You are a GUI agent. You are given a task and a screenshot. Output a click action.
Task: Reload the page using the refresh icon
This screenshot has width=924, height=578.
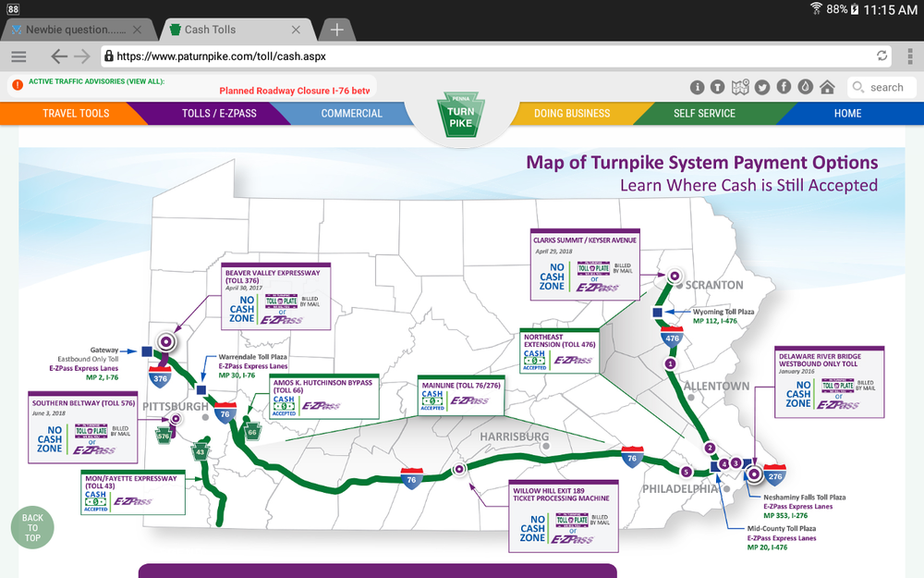tap(881, 55)
